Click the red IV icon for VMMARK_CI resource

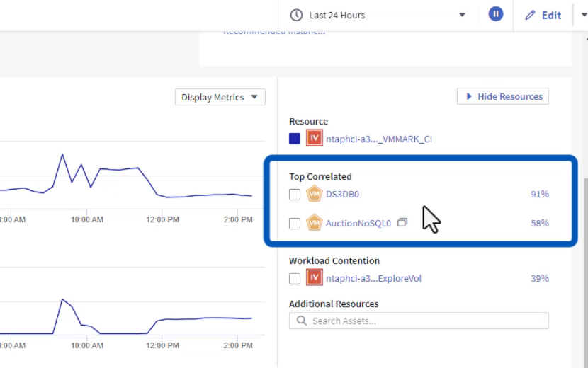point(314,139)
